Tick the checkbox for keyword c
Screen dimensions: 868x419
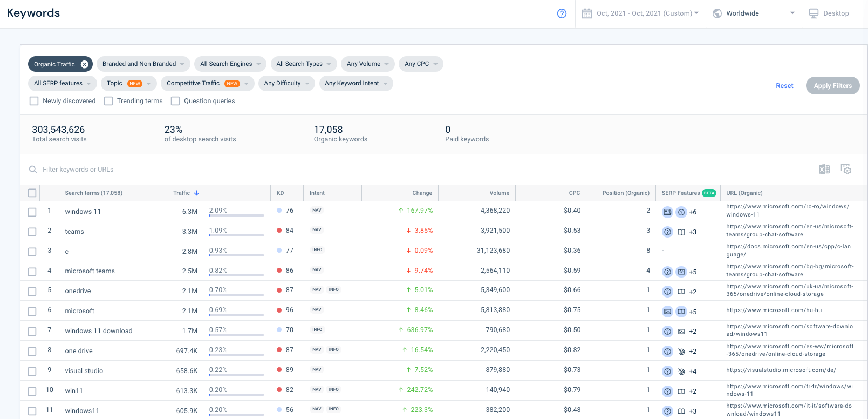click(x=32, y=252)
